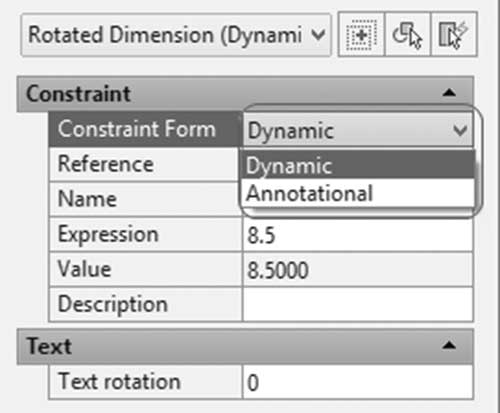Click the Select Objects icon
Viewport: 500px width, 413px height.
coord(407,34)
